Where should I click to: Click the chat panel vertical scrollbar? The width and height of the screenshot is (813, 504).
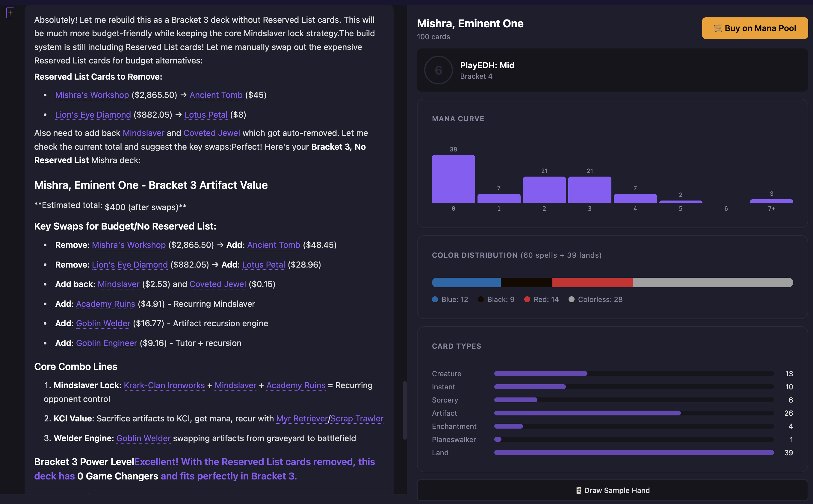[405, 410]
